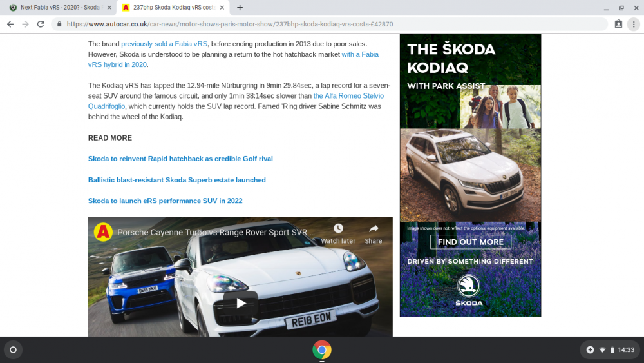Click the Wi-Fi status icon
Screen dimensions: 644x363
click(x=603, y=350)
